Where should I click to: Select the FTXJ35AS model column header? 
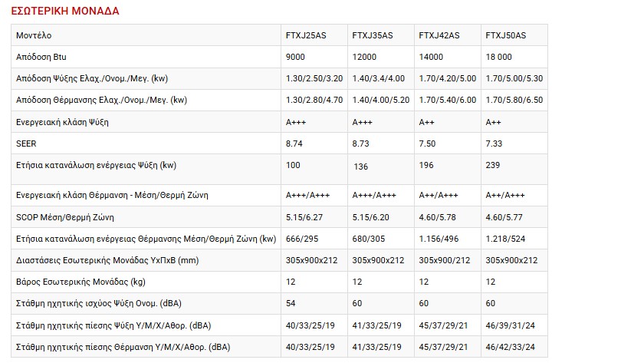(x=373, y=36)
